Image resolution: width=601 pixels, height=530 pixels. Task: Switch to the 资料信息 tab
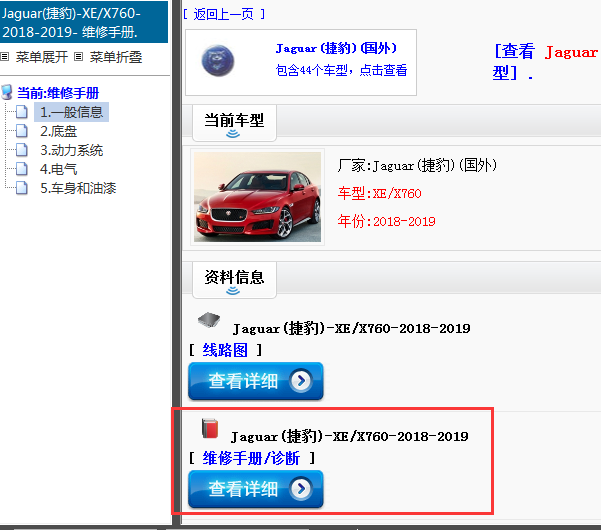234,280
